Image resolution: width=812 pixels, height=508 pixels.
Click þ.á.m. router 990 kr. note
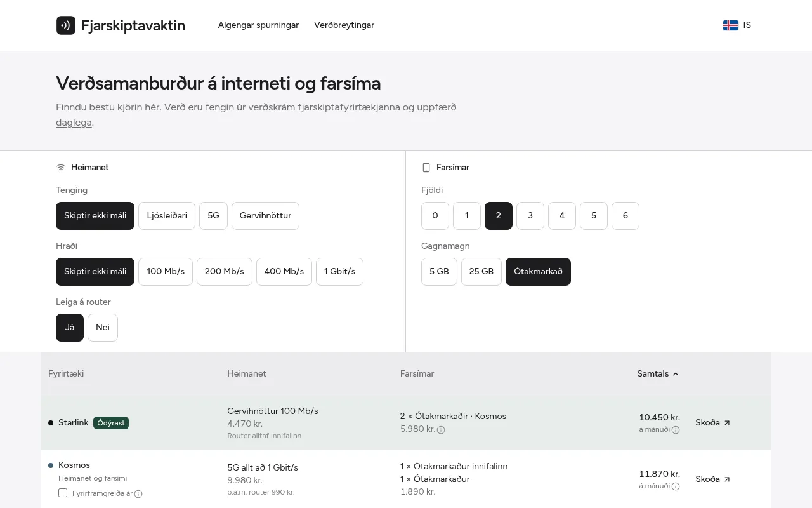click(x=261, y=493)
